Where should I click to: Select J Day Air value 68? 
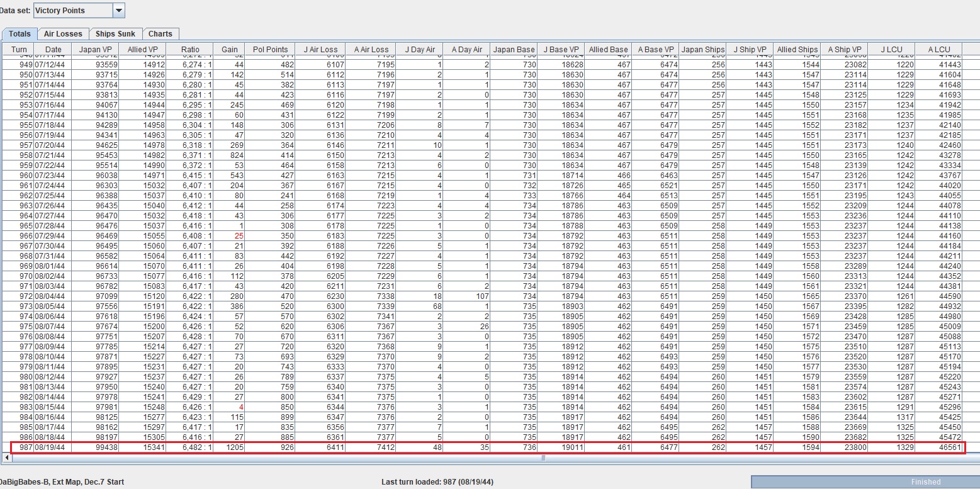point(437,306)
